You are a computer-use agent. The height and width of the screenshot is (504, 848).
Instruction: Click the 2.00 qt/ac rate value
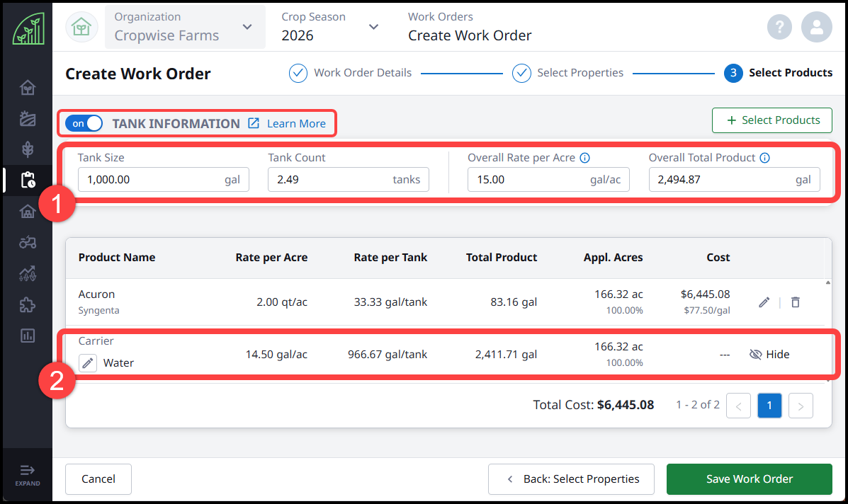tap(282, 302)
